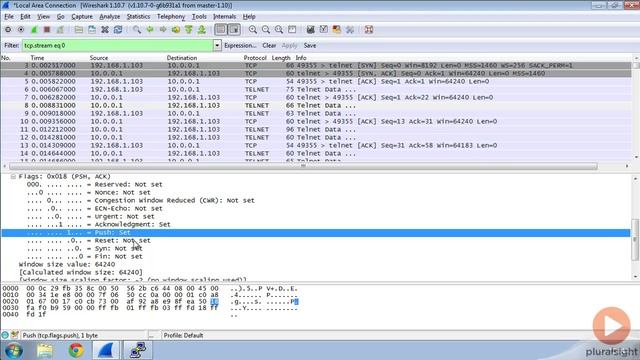Screen dimensions: 640x360
Task: Go to specific packet number icon
Action: coord(176,29)
